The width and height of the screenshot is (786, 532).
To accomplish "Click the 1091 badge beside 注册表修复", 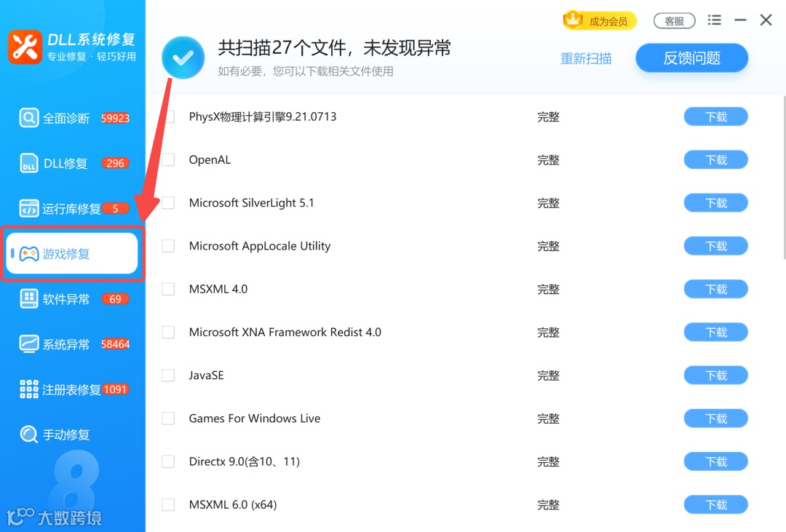I will click(115, 389).
